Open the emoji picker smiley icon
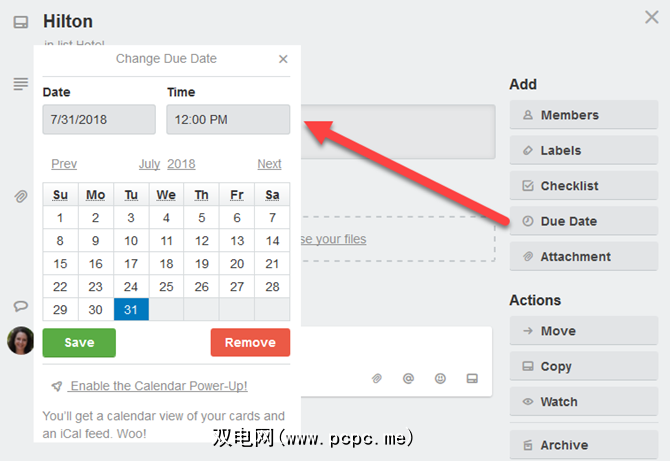 [x=440, y=379]
